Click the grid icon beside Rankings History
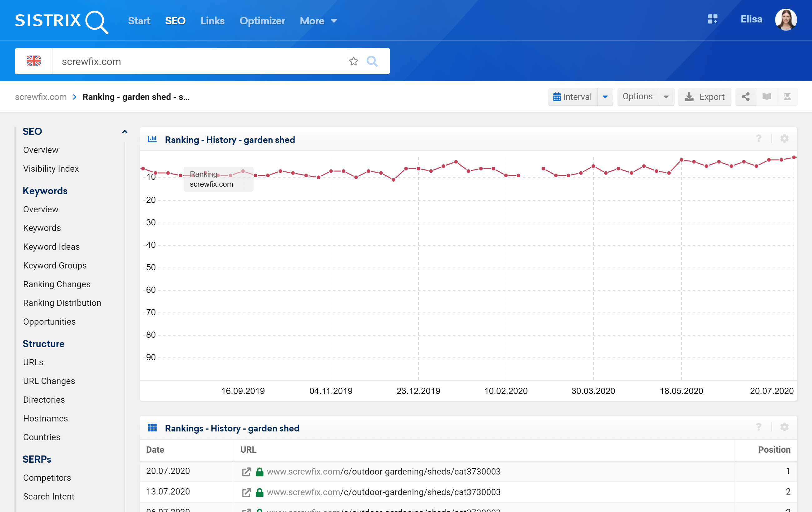The height and width of the screenshot is (512, 812). coord(152,428)
